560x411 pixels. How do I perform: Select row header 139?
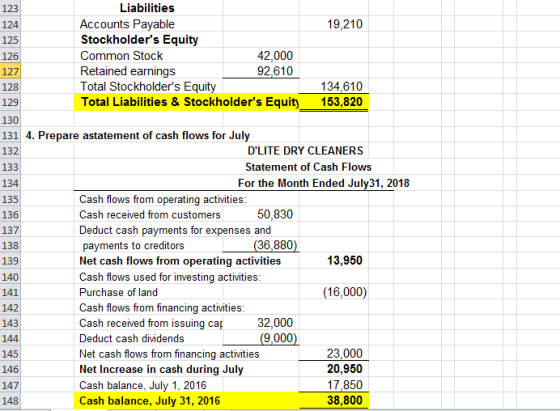point(10,261)
